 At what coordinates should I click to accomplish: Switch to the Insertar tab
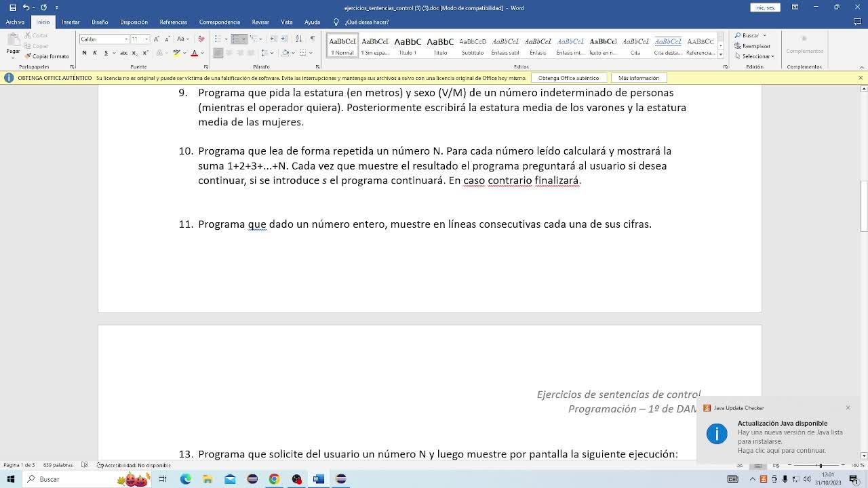(x=71, y=22)
